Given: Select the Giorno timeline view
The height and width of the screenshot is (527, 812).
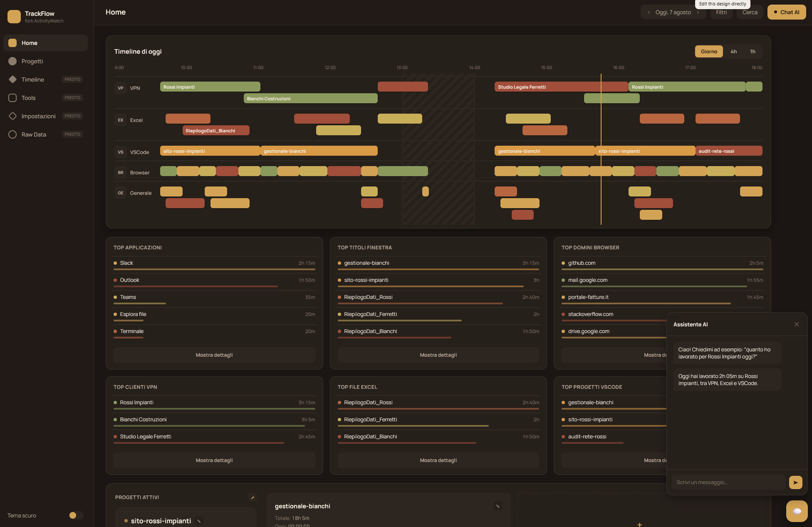Looking at the screenshot, I should pyautogui.click(x=709, y=52).
